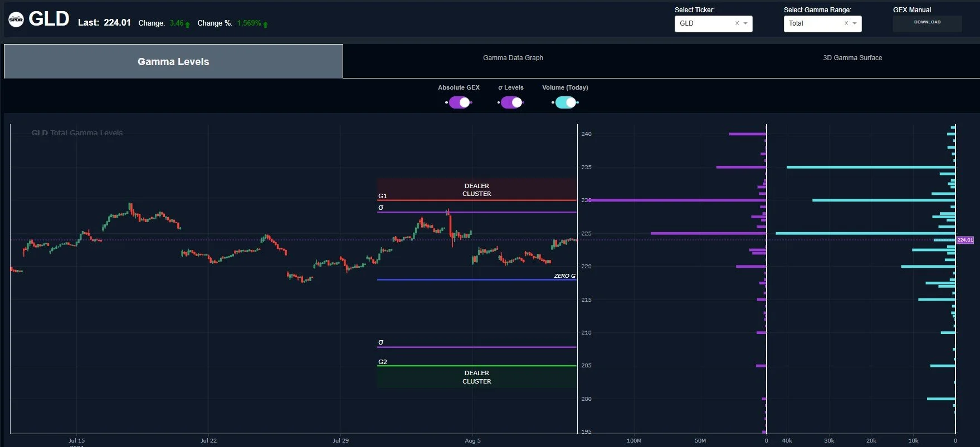Click the upper σ level label
The image size is (980, 447).
pyautogui.click(x=381, y=207)
